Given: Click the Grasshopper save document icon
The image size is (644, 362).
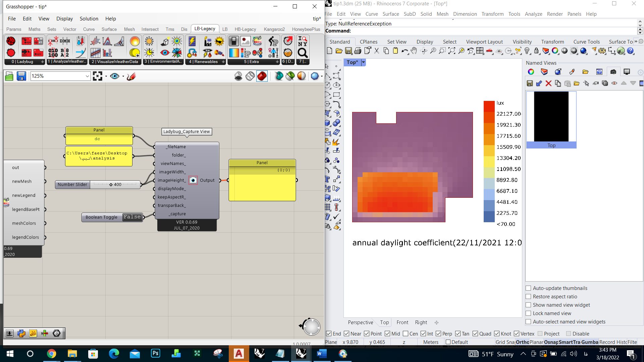Looking at the screenshot, I should 21,76.
